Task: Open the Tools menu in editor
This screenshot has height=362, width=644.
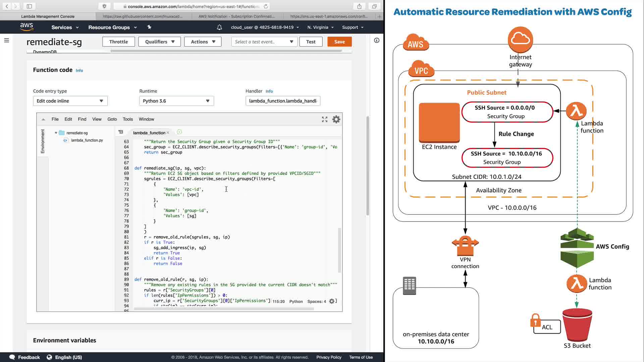Action: tap(127, 119)
